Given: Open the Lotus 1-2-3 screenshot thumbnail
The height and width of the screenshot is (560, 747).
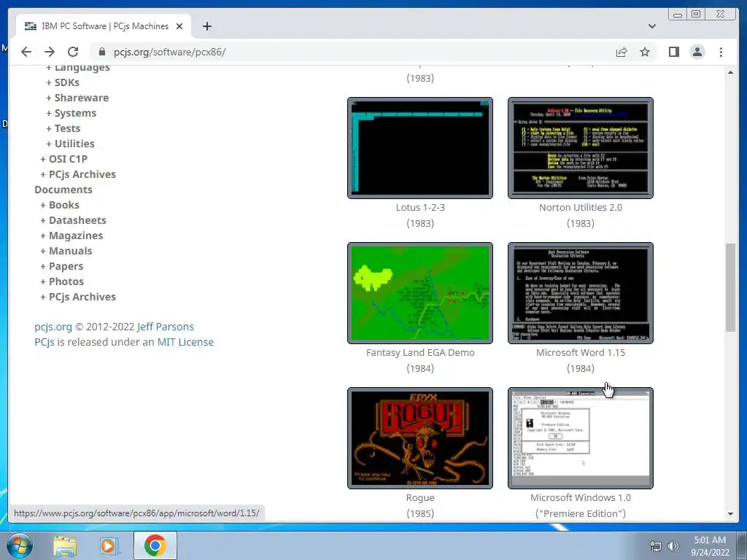Looking at the screenshot, I should (x=420, y=148).
